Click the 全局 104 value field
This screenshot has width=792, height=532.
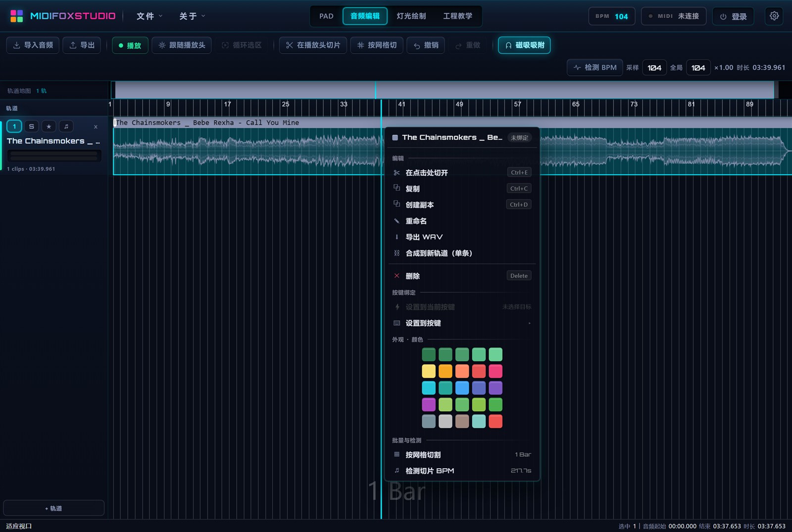pyautogui.click(x=698, y=67)
